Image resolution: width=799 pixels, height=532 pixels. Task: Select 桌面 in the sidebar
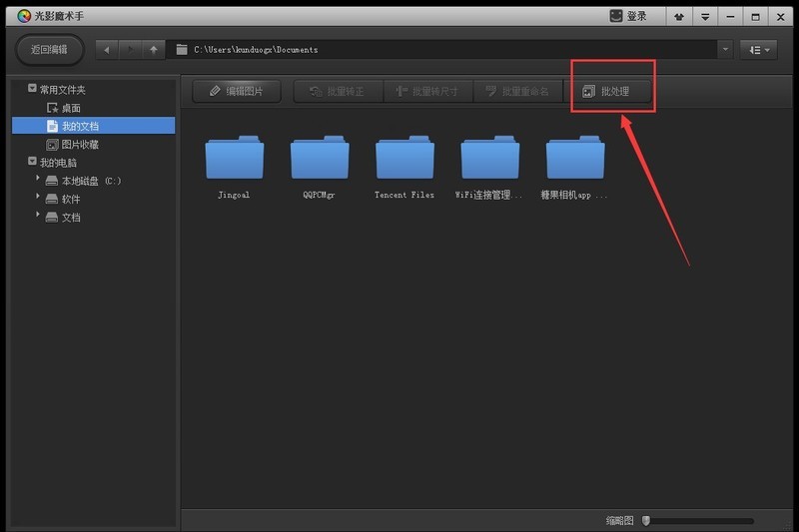[x=70, y=108]
